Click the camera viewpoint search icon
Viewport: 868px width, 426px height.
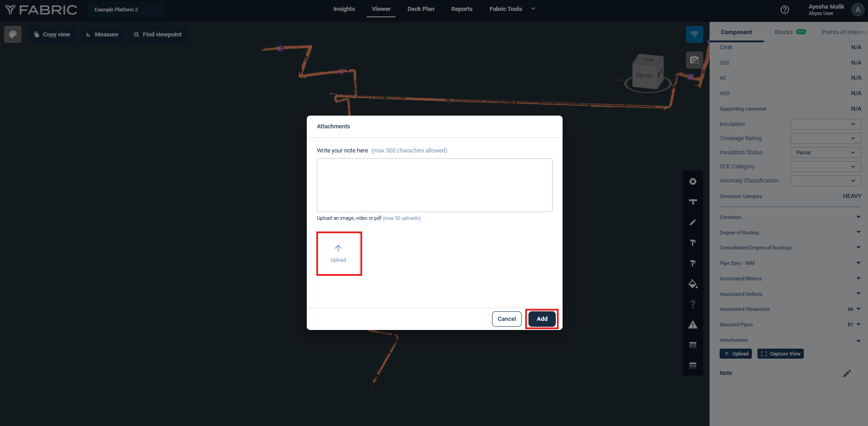click(694, 60)
